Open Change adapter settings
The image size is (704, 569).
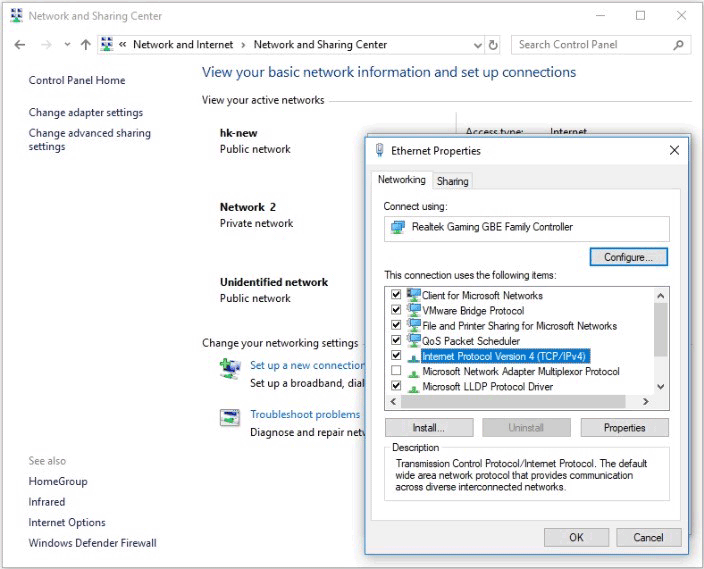(86, 112)
